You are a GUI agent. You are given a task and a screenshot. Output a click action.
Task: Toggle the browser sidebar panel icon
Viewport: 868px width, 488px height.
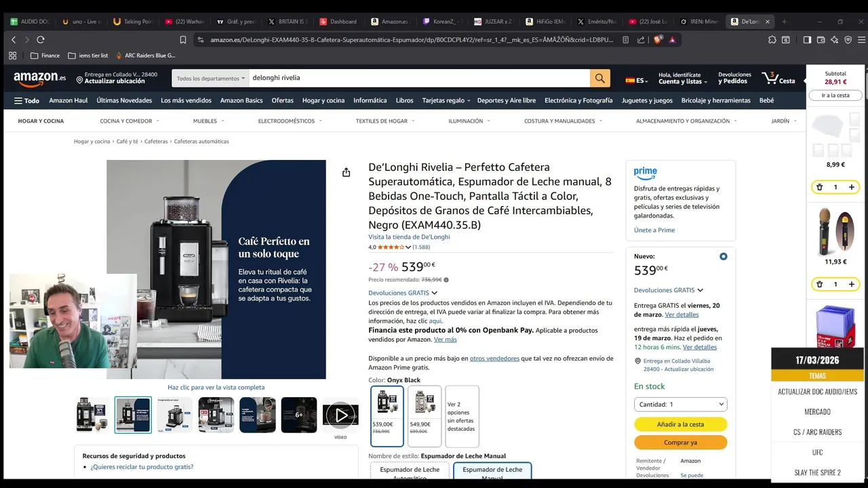coord(807,40)
